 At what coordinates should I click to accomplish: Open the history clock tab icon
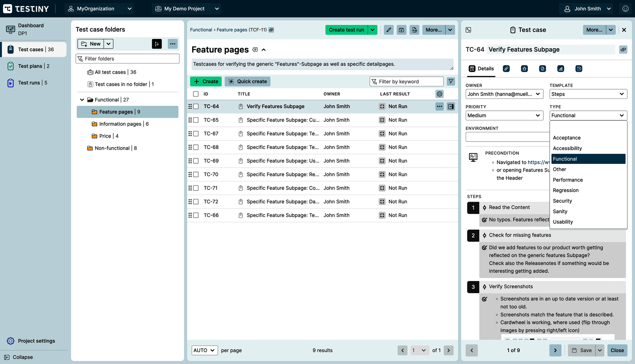(x=578, y=69)
